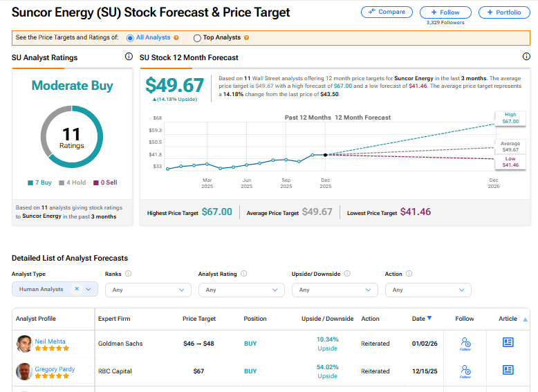538x392 pixels.
Task: Open the article icon in Neil Mehta row
Action: click(x=508, y=342)
